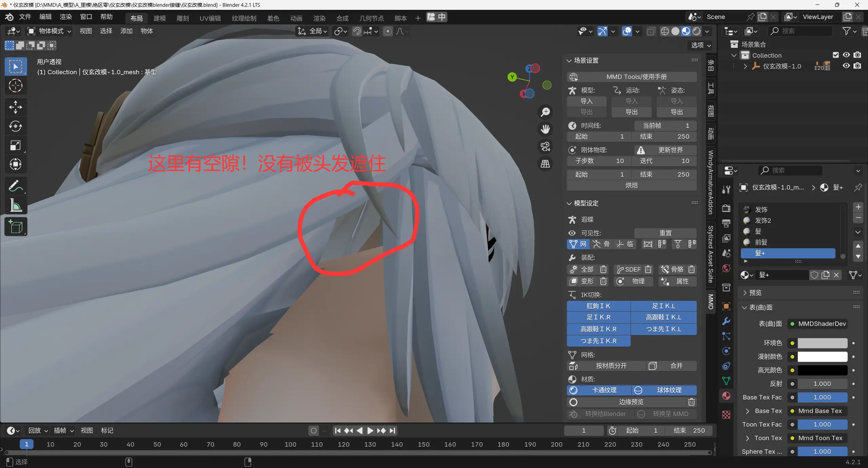Click the camera view icon
Viewport: 868px width, 468px height.
click(545, 147)
